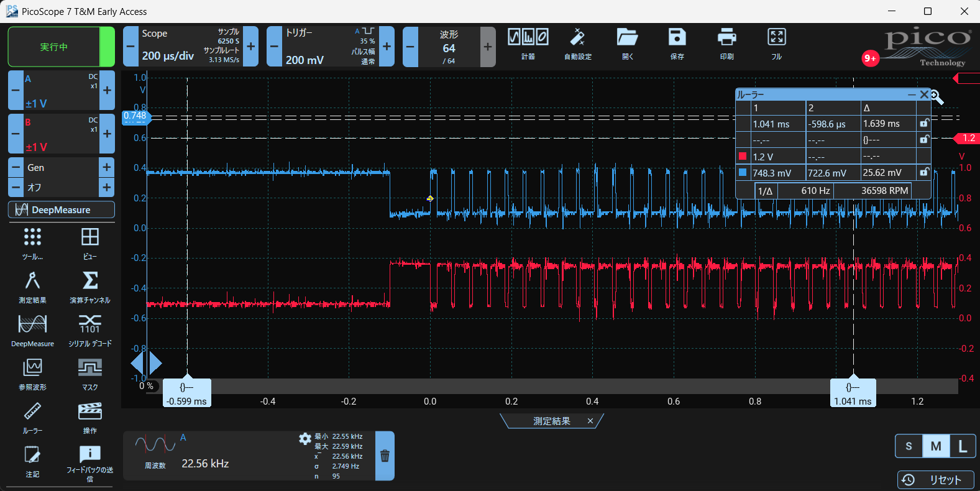Open a file with 開く
980x491 pixels.
tap(628, 44)
